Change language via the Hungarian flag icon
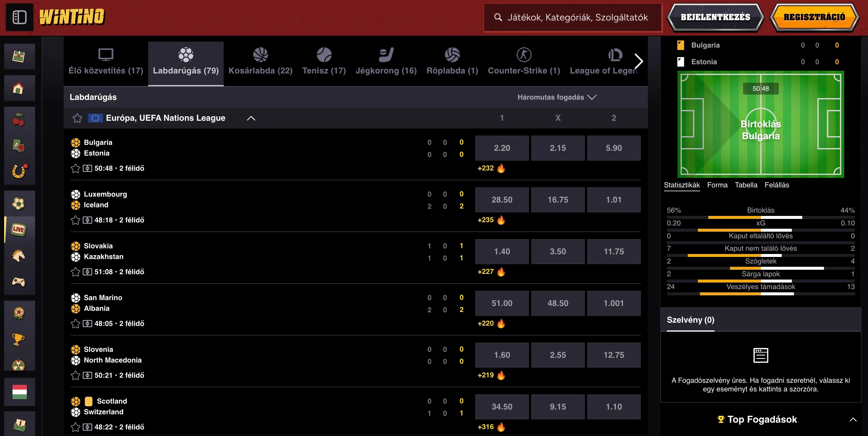Viewport: 868px width, 436px height. coord(20,392)
